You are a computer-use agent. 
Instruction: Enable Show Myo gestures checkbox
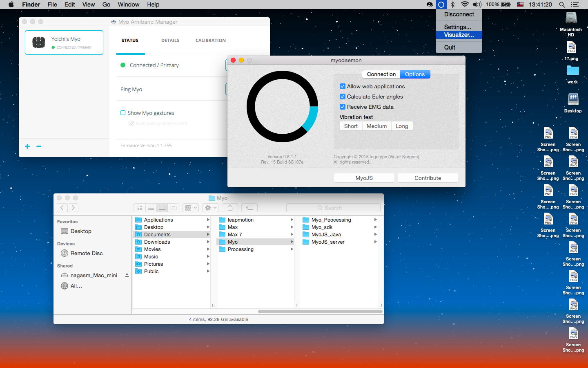pos(123,113)
